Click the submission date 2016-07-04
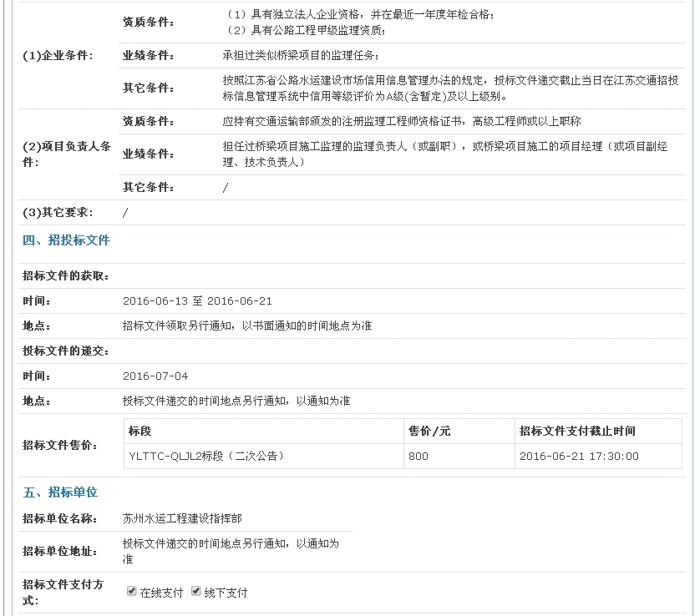 click(155, 376)
